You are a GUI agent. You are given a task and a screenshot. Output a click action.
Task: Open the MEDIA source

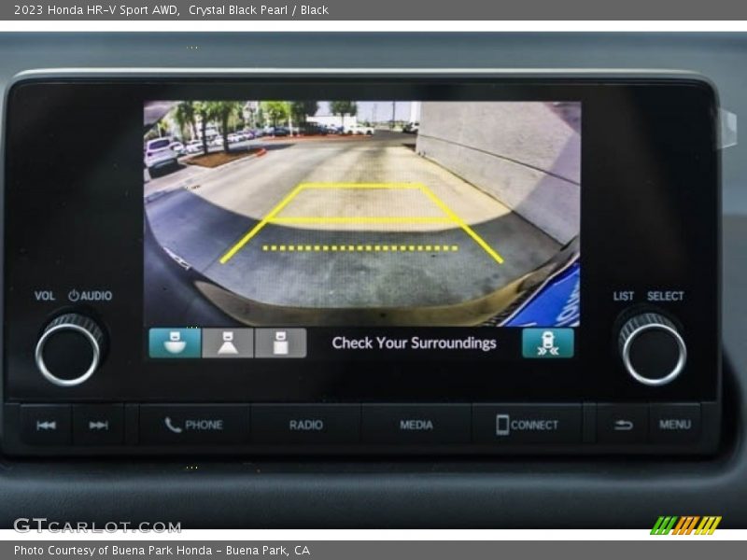tap(416, 425)
